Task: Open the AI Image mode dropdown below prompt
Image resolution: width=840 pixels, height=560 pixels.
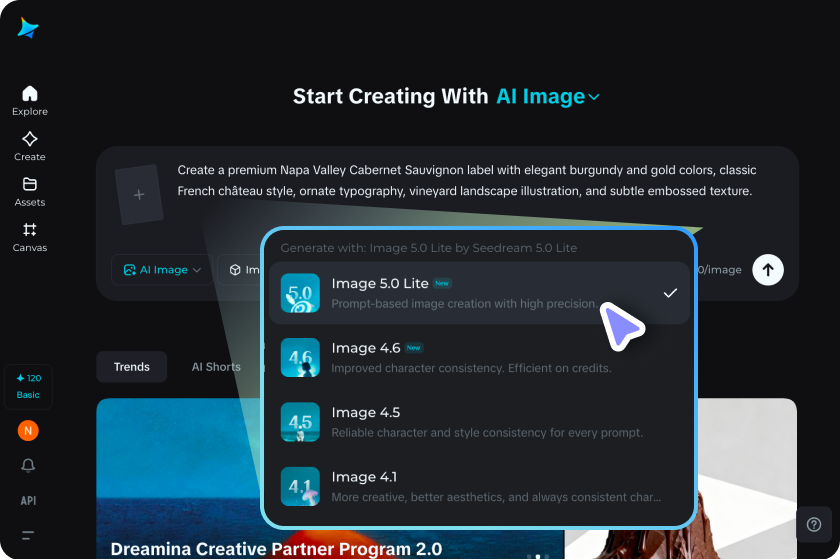Action: (x=162, y=270)
